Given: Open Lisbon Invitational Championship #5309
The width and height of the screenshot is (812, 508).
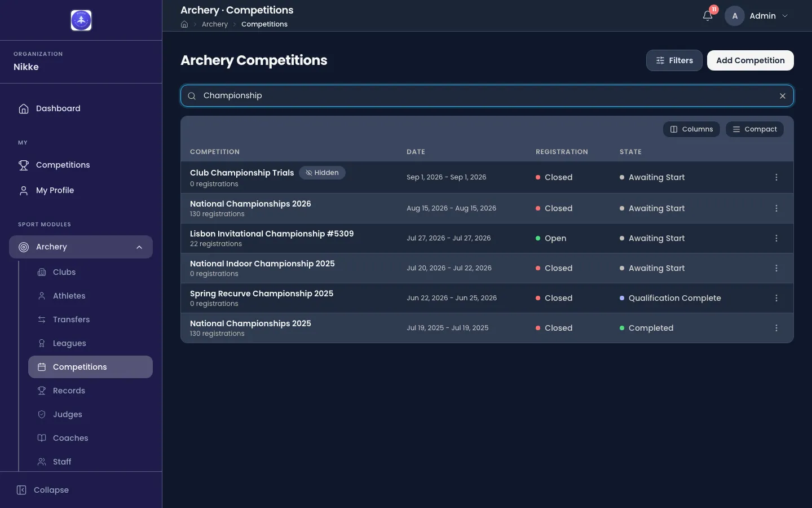Looking at the screenshot, I should pos(272,234).
